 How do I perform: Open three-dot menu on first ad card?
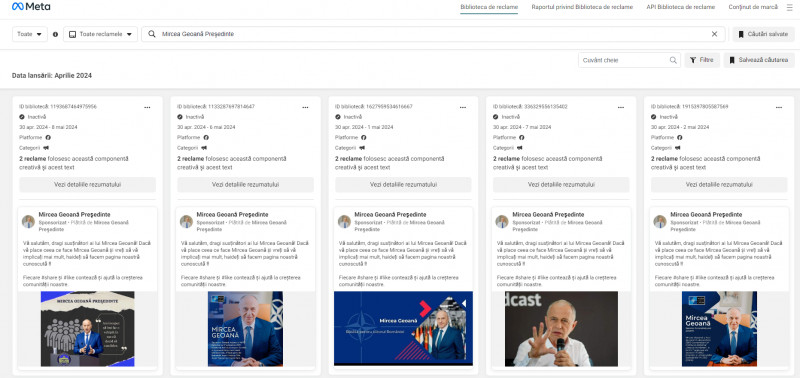point(147,107)
